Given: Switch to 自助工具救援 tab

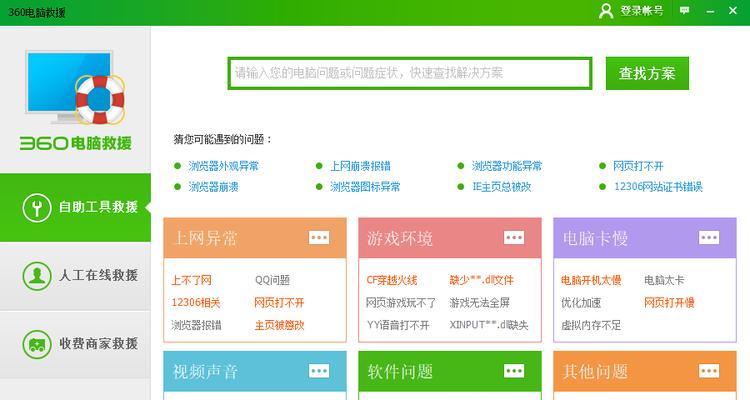Looking at the screenshot, I should pyautogui.click(x=75, y=208).
